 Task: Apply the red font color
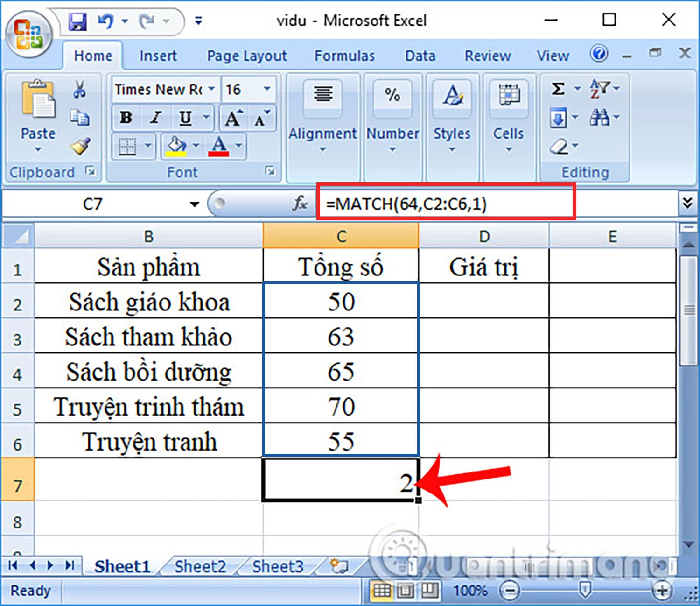click(x=219, y=146)
